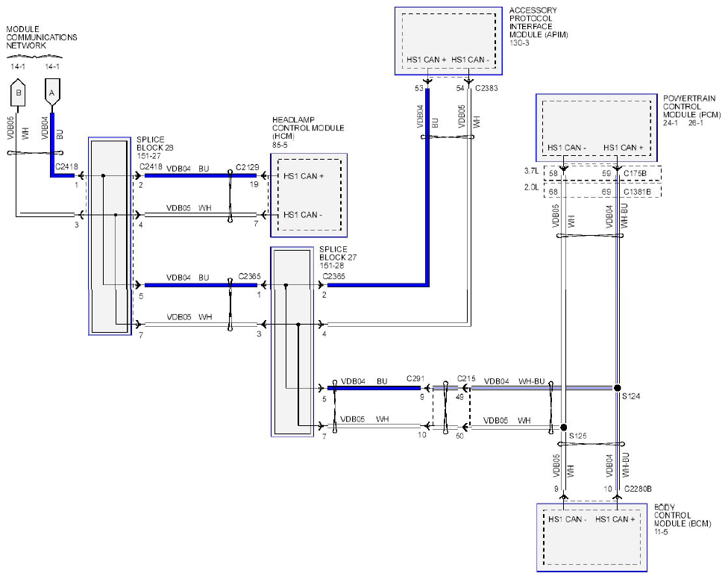Click "HS1 CAN -" inside the BCM box

pos(568,519)
